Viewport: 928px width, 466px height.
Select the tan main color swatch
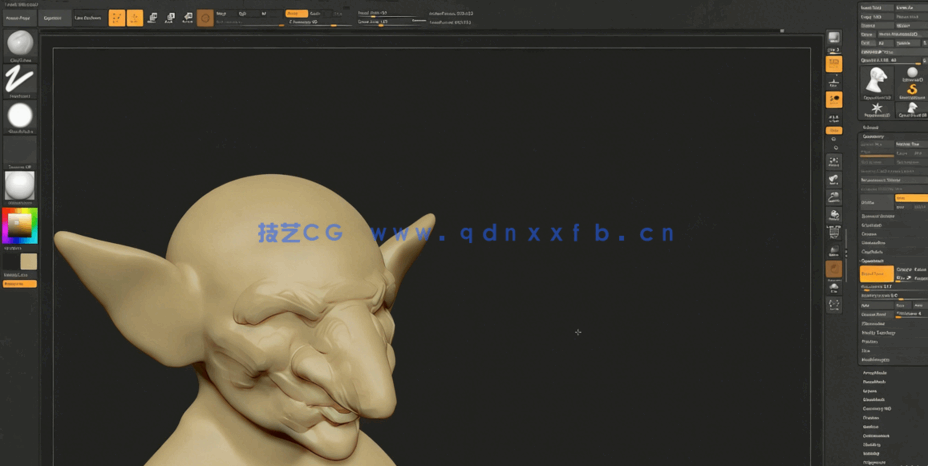tap(28, 262)
